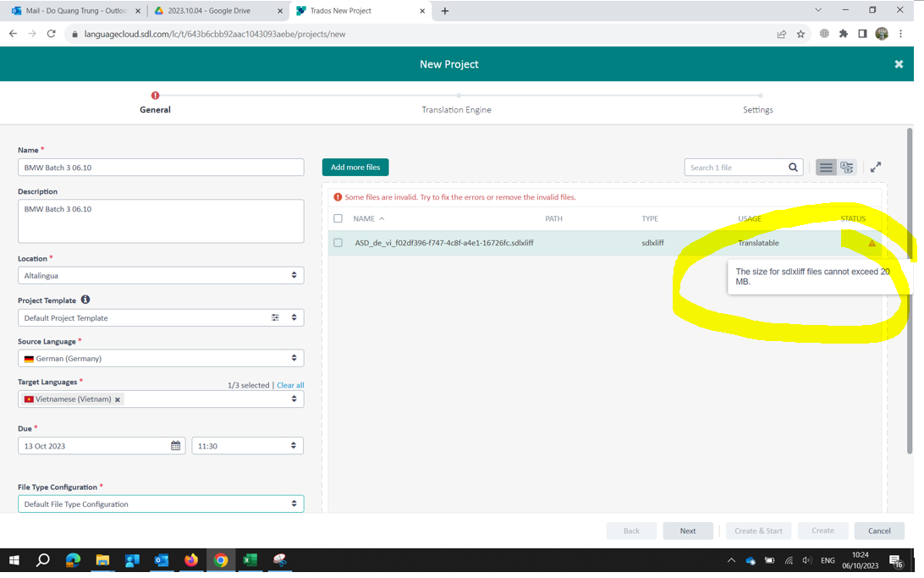Expand the file panel to fullscreen
The height and width of the screenshot is (578, 924).
pos(876,168)
